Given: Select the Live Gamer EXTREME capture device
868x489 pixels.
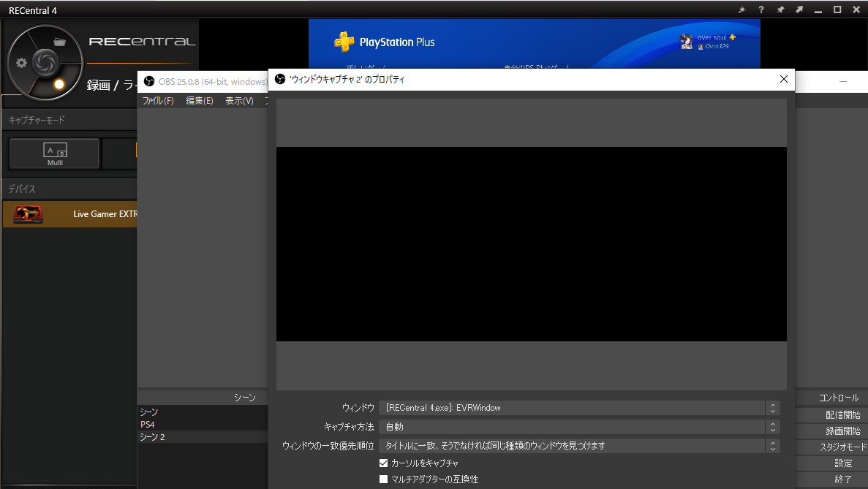Looking at the screenshot, I should pos(69,213).
